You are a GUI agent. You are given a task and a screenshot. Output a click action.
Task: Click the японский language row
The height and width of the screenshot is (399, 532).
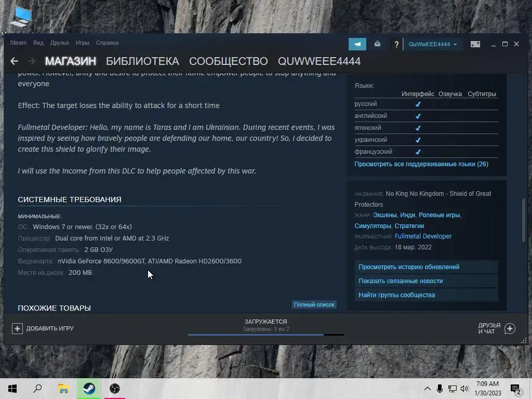tap(426, 128)
